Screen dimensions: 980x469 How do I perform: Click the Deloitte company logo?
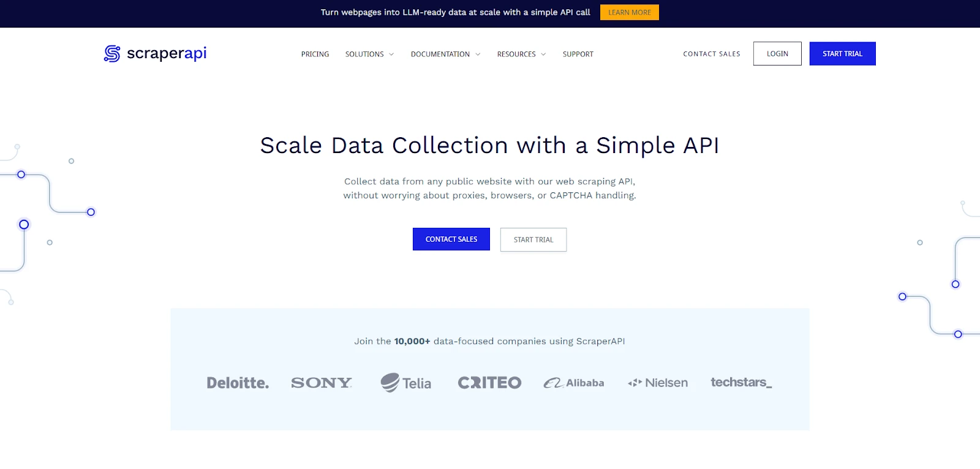(x=238, y=383)
